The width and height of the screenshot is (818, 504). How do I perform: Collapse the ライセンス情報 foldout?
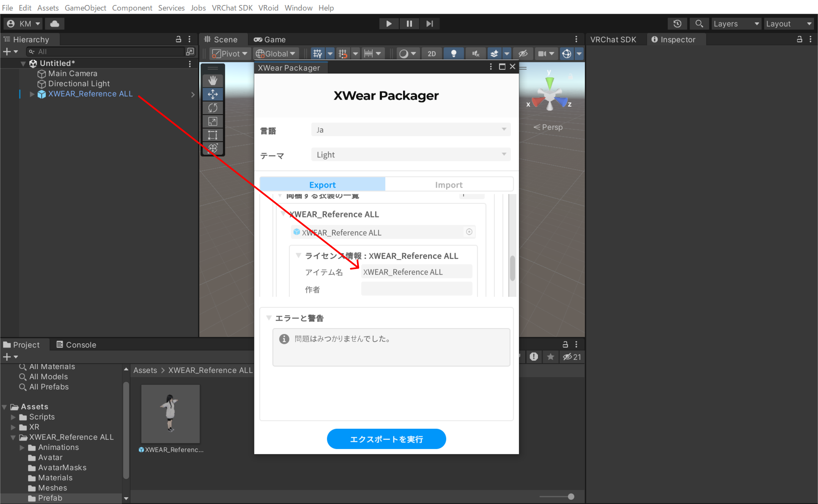(x=299, y=256)
